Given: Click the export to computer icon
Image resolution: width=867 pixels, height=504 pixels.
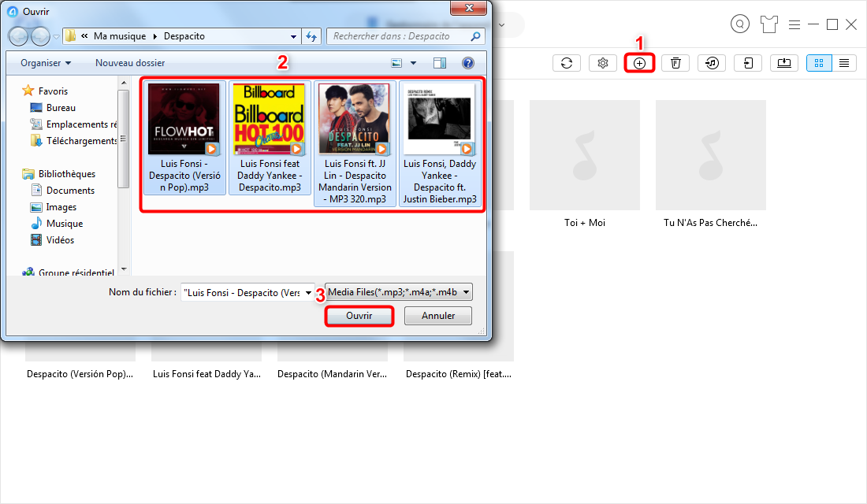Looking at the screenshot, I should point(784,64).
